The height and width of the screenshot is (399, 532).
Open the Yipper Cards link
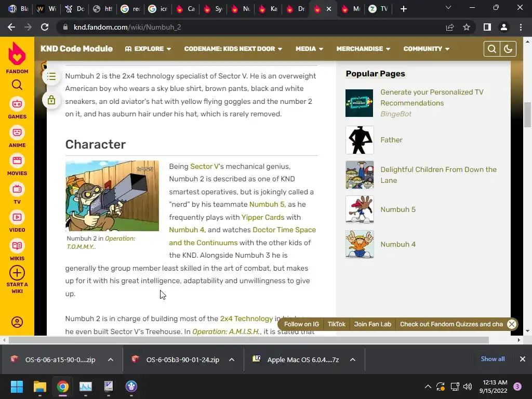[x=262, y=217]
